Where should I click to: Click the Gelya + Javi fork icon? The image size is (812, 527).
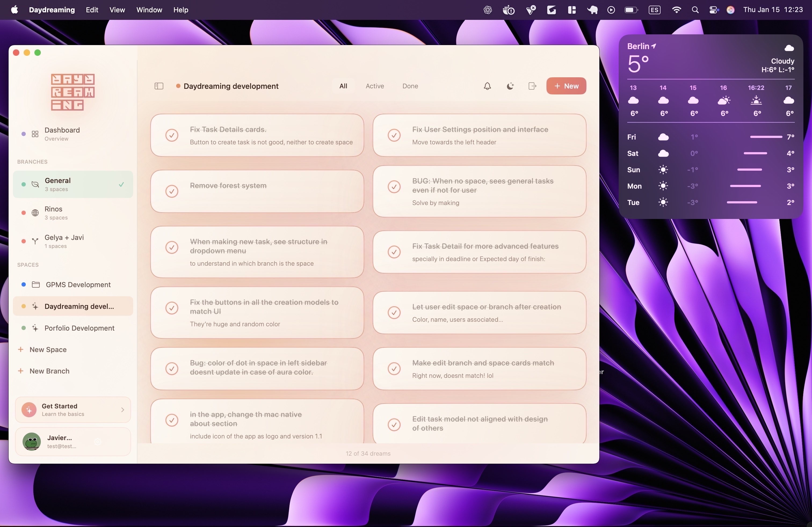35,241
